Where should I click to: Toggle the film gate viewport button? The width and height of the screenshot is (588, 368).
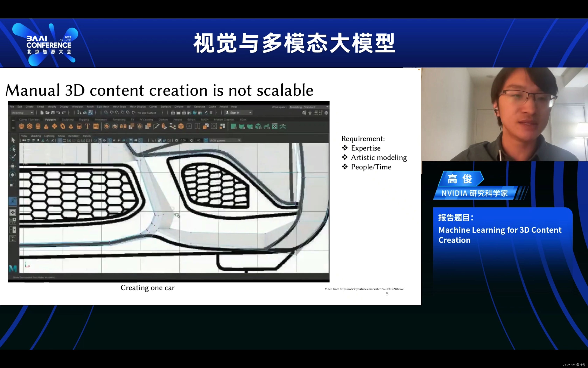[64, 140]
